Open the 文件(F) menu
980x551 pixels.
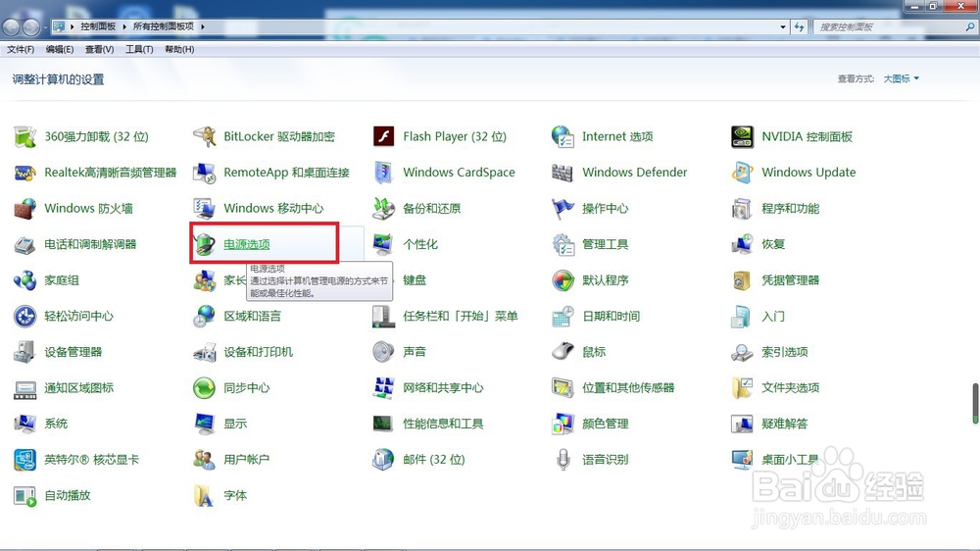coord(20,49)
